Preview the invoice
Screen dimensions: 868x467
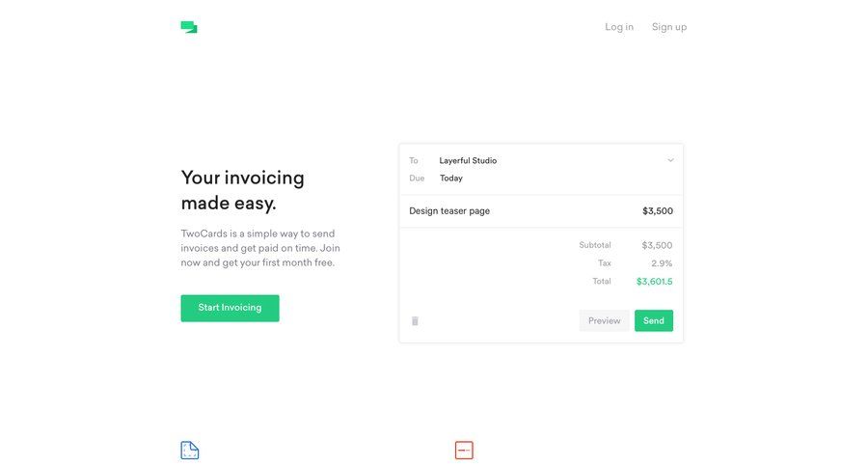tap(604, 320)
